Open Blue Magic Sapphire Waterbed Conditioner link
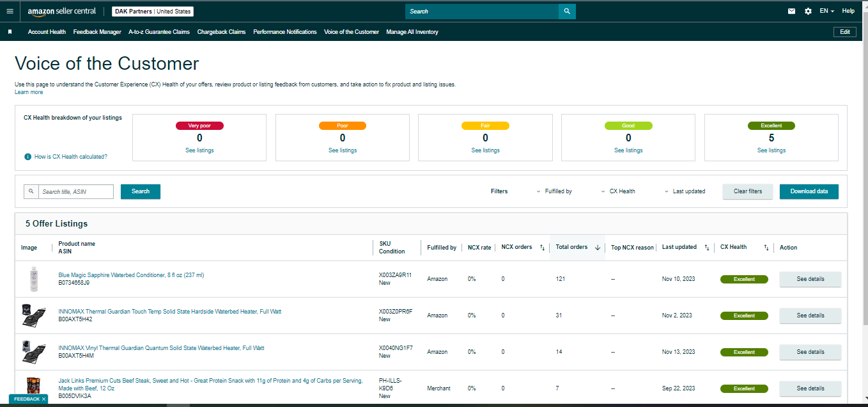 click(x=131, y=275)
